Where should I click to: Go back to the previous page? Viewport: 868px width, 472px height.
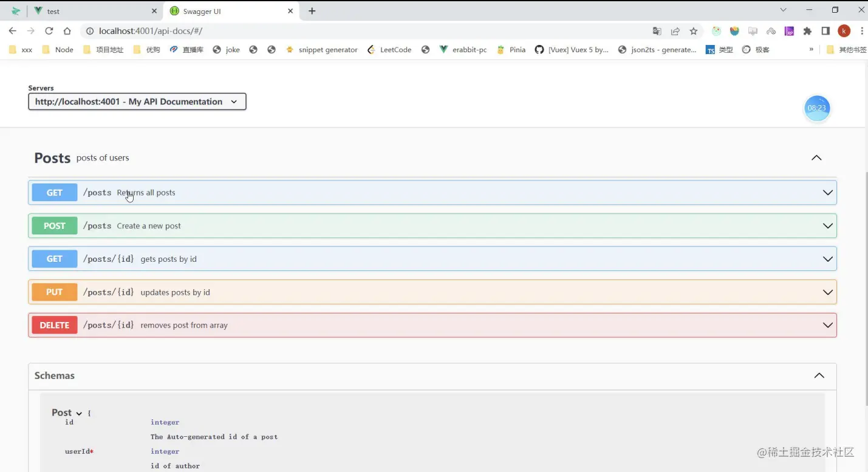pyautogui.click(x=12, y=31)
